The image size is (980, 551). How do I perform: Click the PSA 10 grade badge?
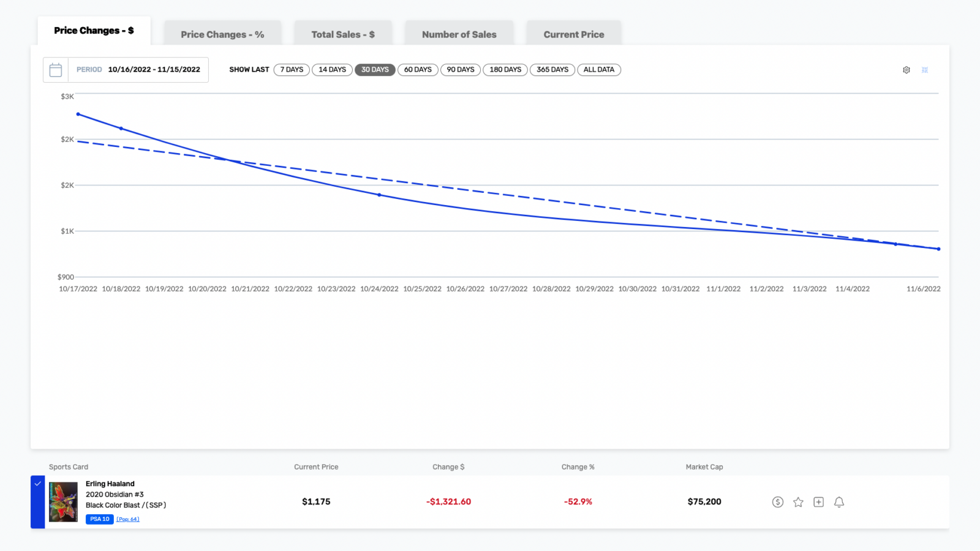[x=99, y=519]
